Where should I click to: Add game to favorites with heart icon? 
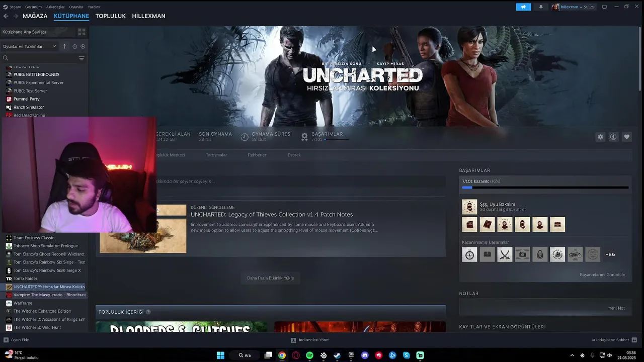click(x=626, y=137)
